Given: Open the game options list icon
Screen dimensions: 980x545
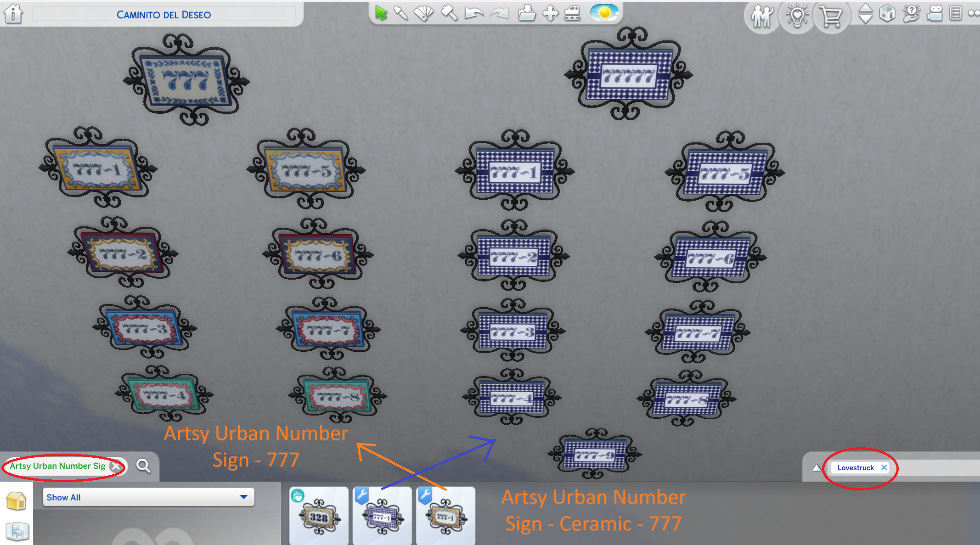Looking at the screenshot, I should (956, 13).
